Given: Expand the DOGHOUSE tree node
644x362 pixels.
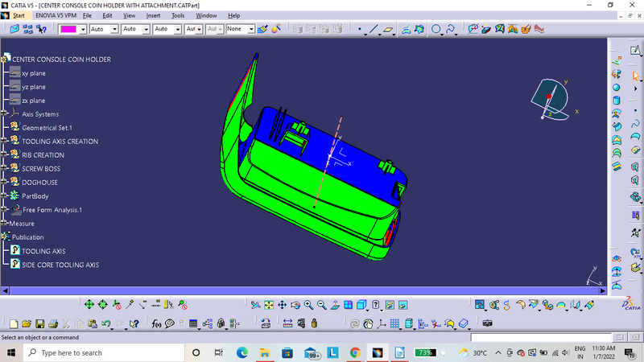Looking at the screenshot, I should click(4, 182).
